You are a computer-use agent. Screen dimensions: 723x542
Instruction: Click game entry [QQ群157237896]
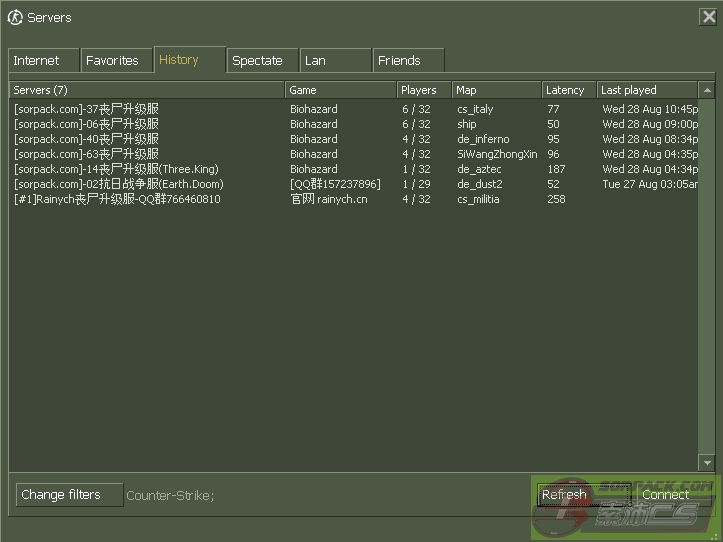(335, 184)
